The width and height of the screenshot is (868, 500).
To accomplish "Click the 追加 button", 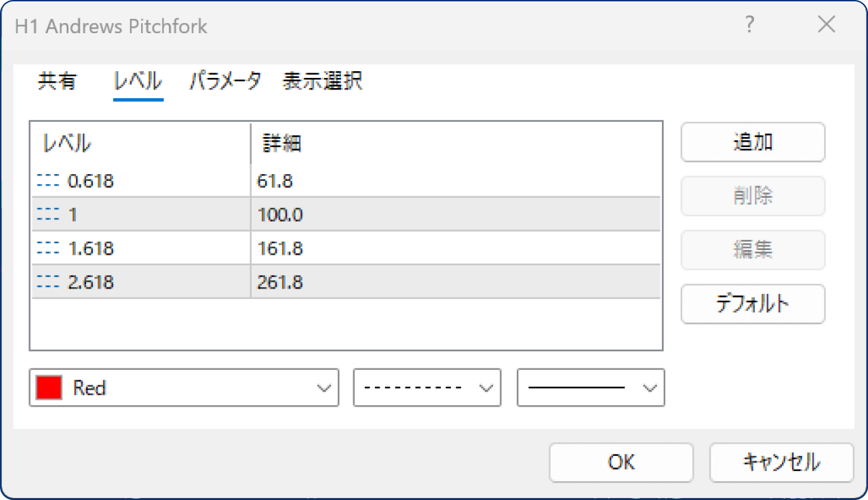I will click(753, 142).
